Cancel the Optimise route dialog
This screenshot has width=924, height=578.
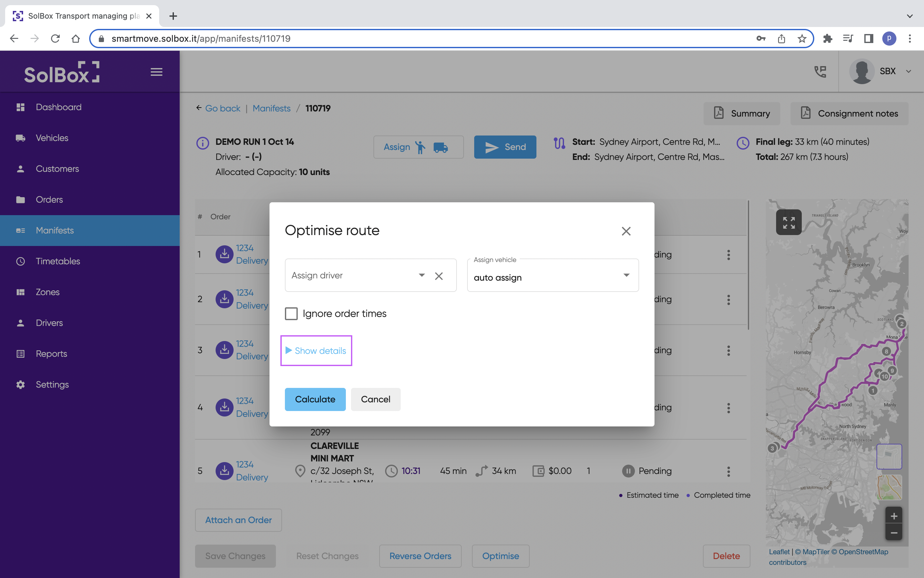point(375,399)
